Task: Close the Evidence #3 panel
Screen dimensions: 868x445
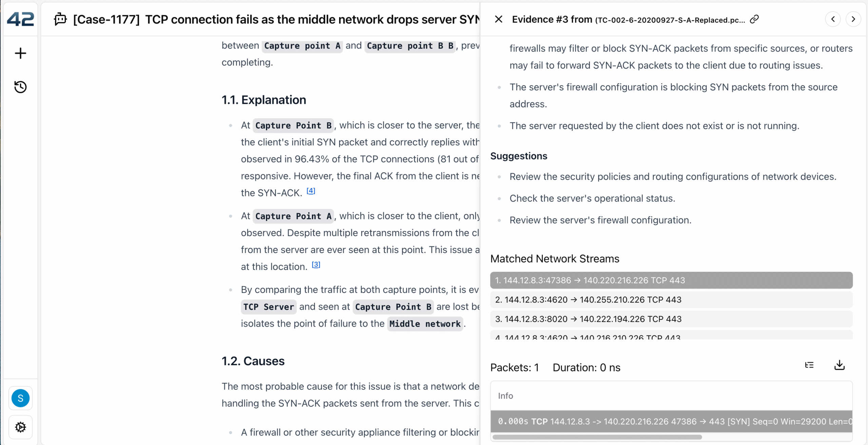Action: [x=498, y=19]
